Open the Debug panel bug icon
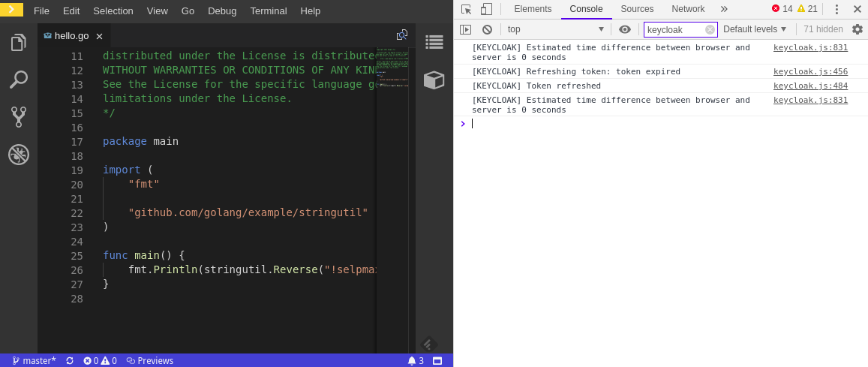This screenshot has height=367, width=868. tap(19, 155)
